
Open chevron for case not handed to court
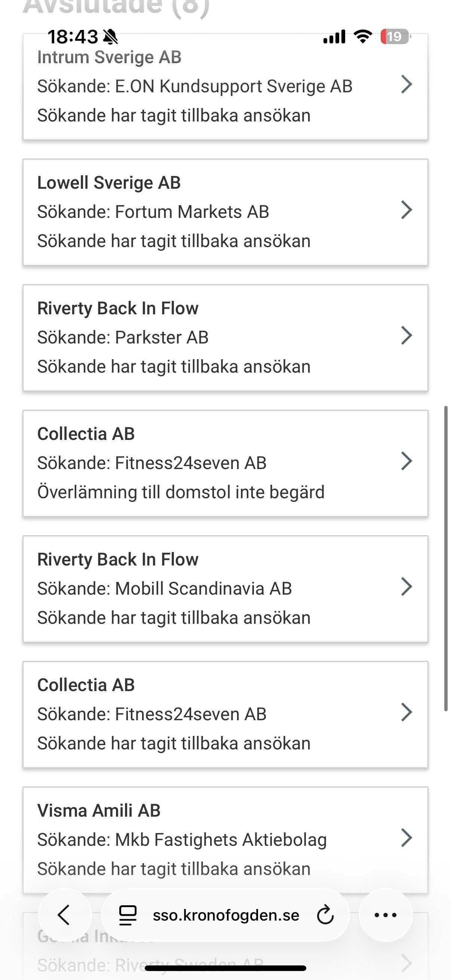[406, 461]
